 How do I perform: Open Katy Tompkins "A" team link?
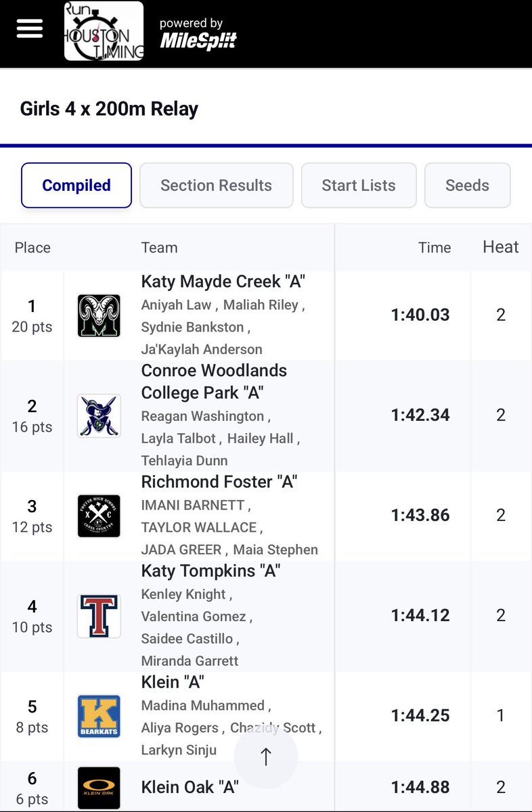[210, 571]
